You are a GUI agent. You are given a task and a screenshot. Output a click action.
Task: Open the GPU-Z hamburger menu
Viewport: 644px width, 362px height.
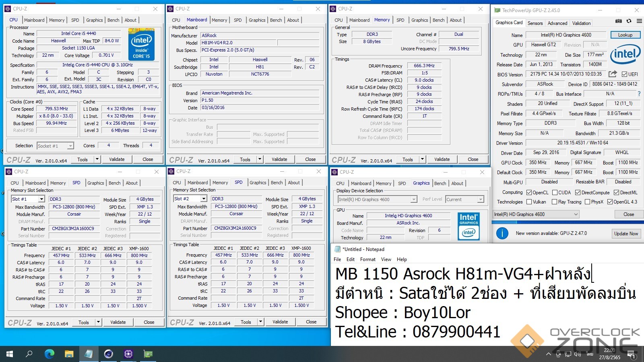point(639,21)
